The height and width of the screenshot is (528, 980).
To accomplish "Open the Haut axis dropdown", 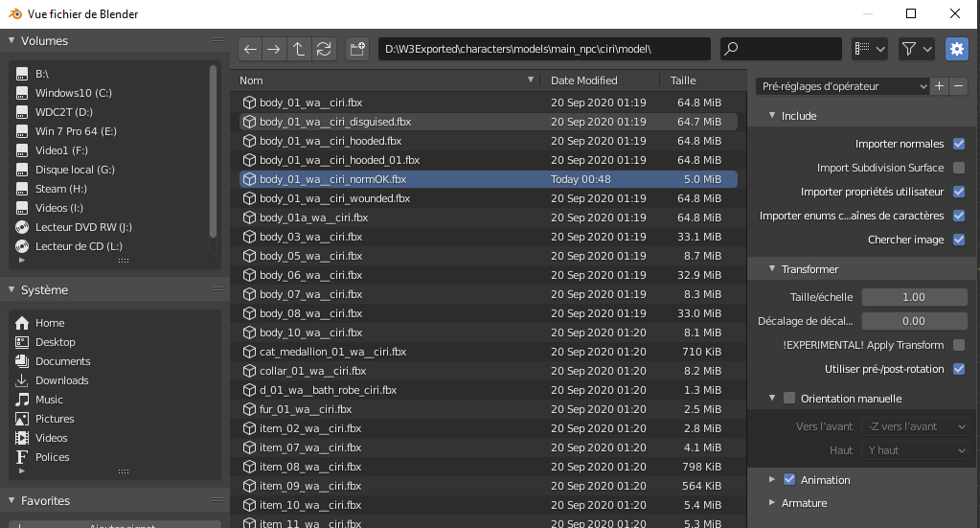I will pyautogui.click(x=915, y=450).
